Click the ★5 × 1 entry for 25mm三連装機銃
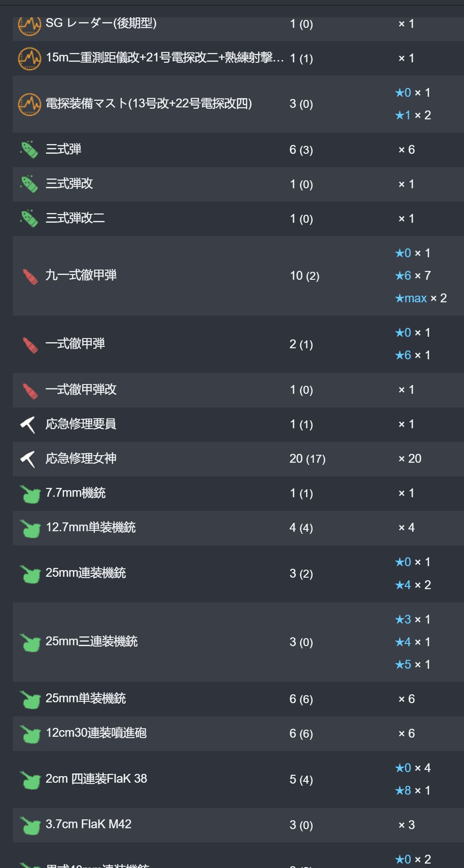The width and height of the screenshot is (464, 868). [x=413, y=665]
